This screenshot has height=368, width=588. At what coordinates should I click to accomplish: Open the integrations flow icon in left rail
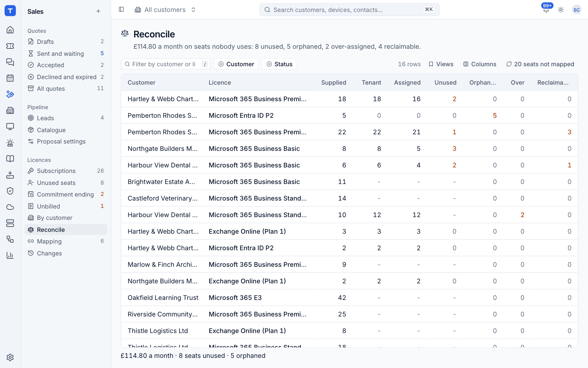[10, 239]
